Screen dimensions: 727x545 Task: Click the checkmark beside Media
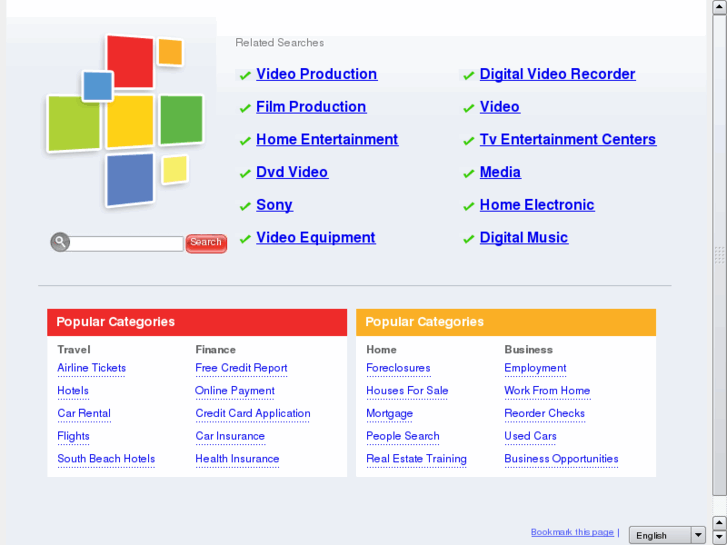469,173
